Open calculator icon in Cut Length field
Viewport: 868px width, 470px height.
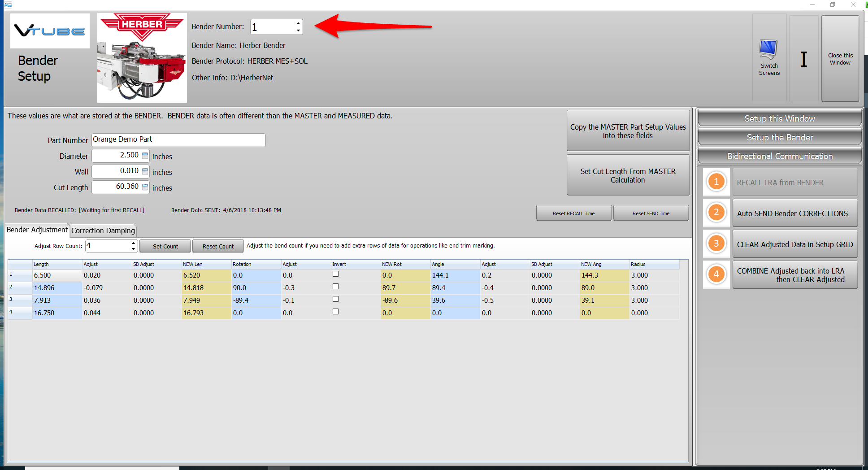click(145, 187)
